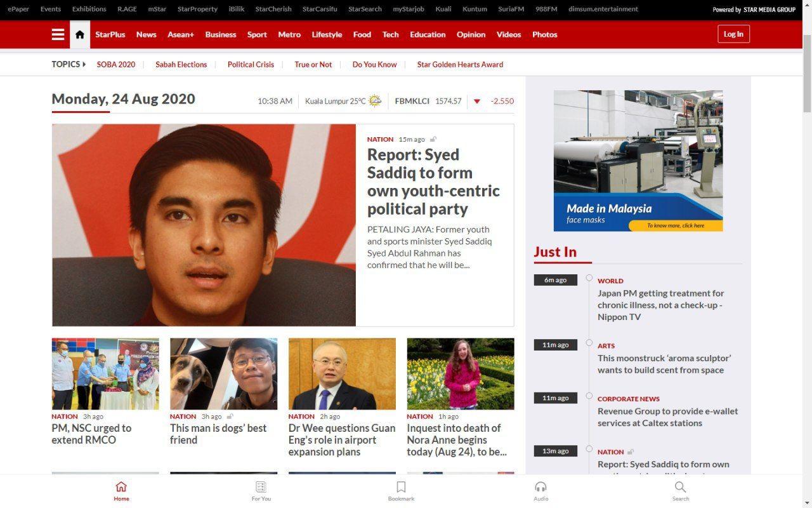
Task: Expand the TOPICS arrow
Action: click(84, 64)
